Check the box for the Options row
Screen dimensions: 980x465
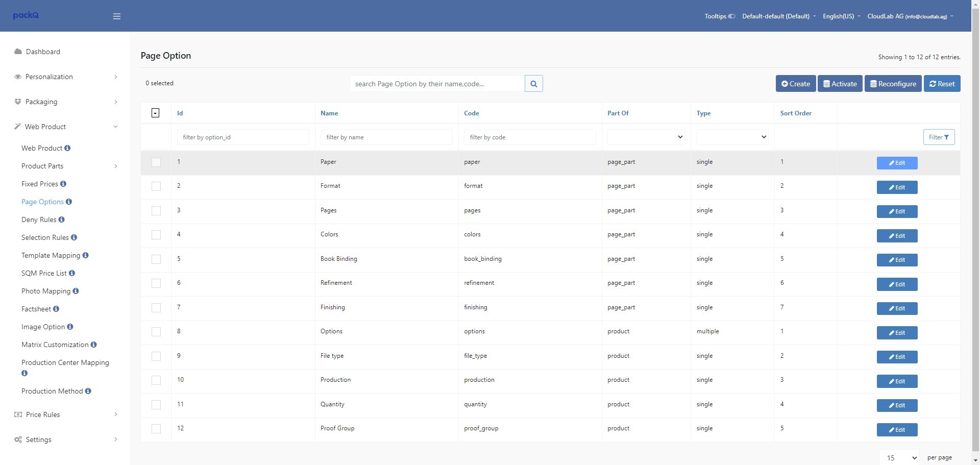[156, 332]
